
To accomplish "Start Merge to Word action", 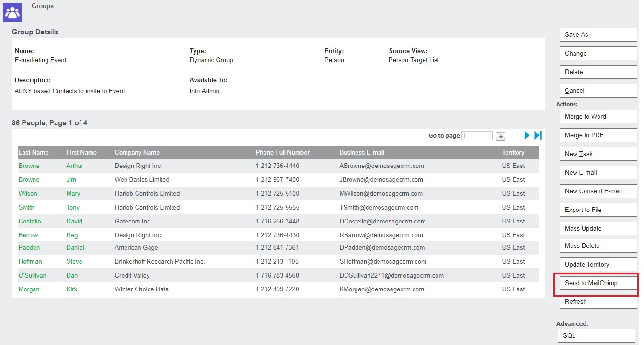I will [598, 116].
